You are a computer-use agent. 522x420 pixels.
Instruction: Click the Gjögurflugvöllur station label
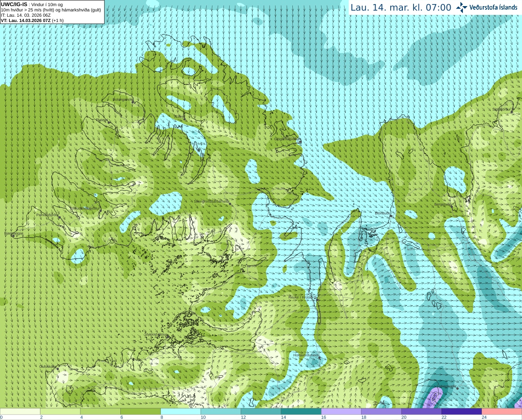[288, 139]
